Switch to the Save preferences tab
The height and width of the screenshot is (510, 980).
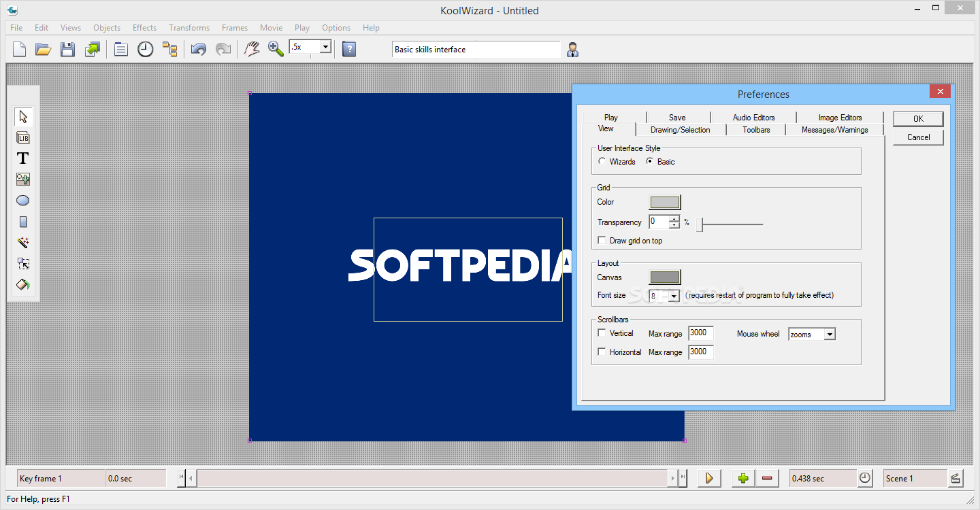677,117
